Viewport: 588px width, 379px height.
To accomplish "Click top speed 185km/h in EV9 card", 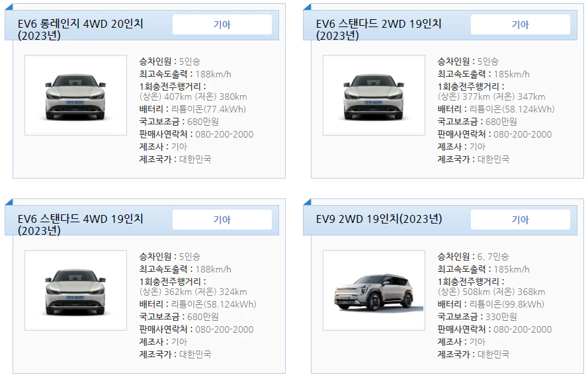I will pyautogui.click(x=511, y=269).
